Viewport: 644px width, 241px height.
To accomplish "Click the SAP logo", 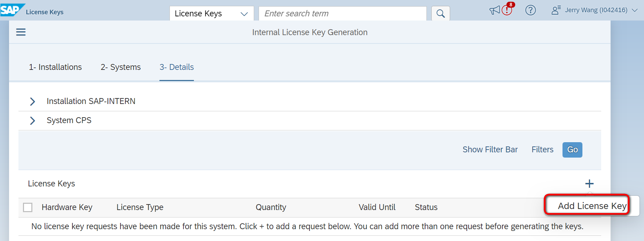I will click(x=11, y=10).
